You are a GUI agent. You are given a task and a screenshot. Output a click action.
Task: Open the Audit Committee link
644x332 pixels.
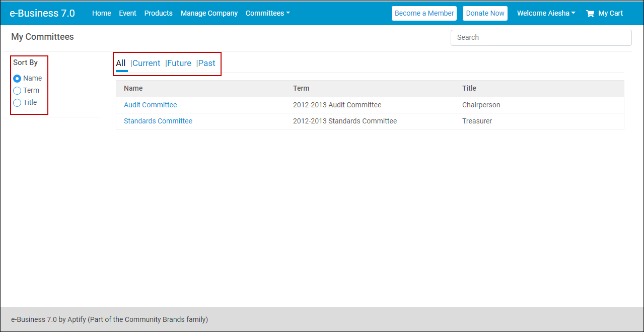coord(150,105)
